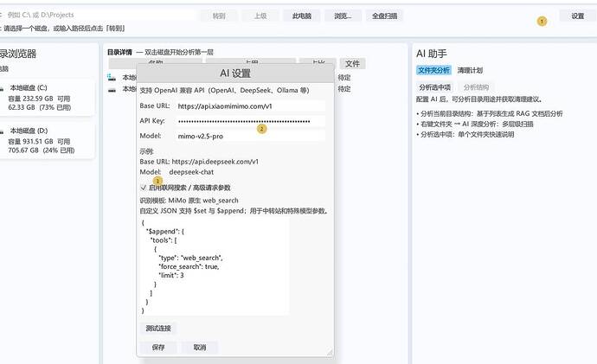Select local disk C in the browser panel
This screenshot has height=364, width=597.
(x=47, y=98)
